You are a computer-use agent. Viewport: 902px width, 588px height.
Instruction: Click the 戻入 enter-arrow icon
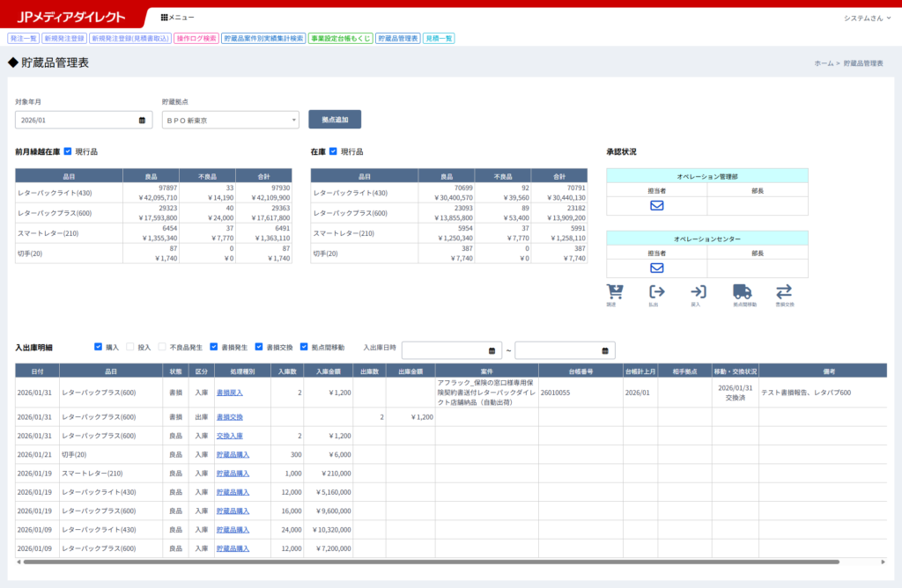pos(699,292)
